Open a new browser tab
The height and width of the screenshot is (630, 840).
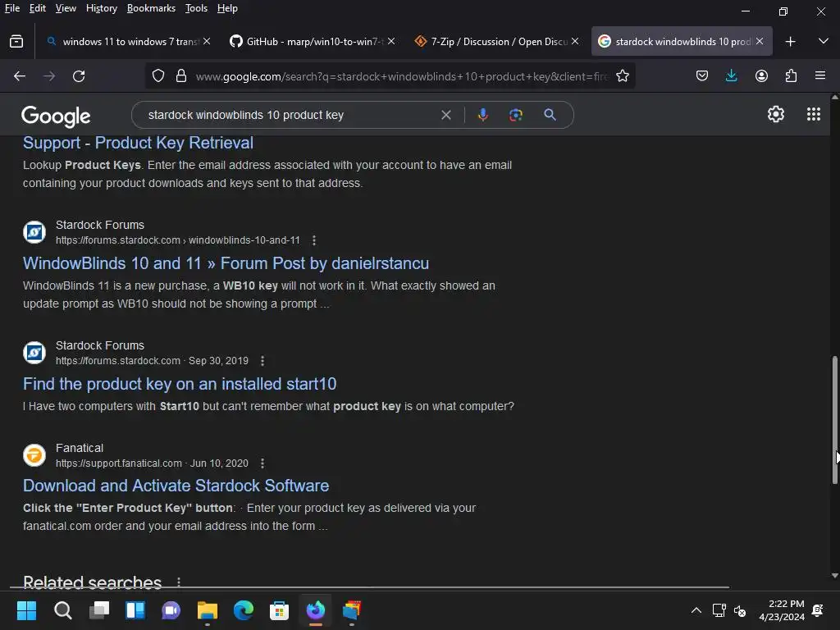coord(790,41)
